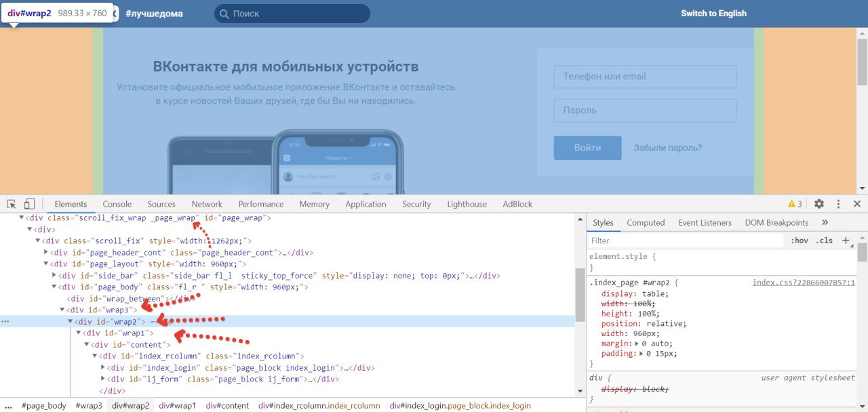Collapse the wrap1 div node
The image size is (868, 412).
pyautogui.click(x=79, y=333)
